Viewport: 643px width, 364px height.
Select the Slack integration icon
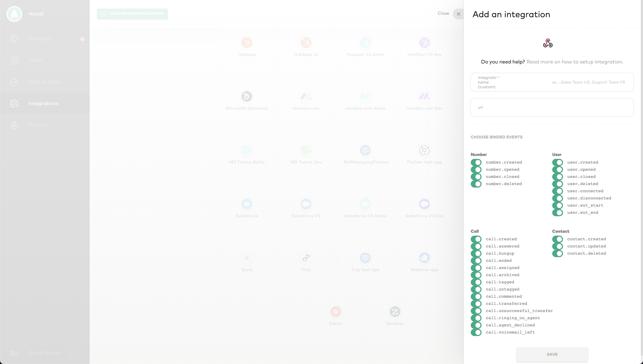pyautogui.click(x=247, y=258)
